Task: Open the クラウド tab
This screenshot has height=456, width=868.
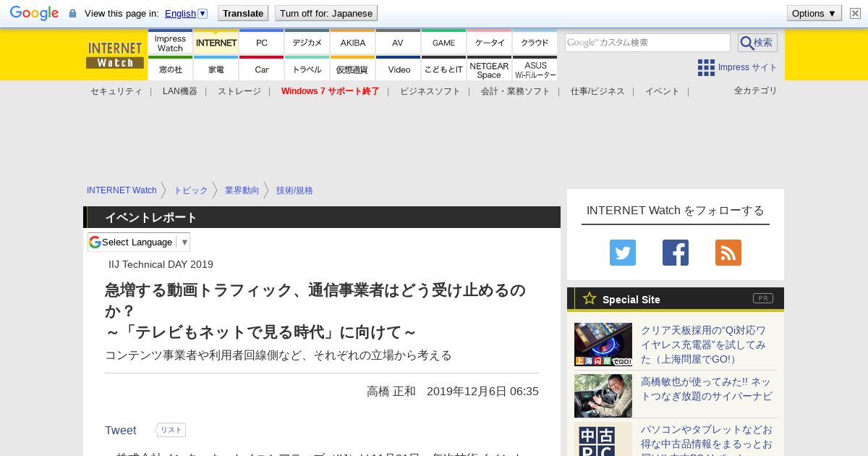Action: pyautogui.click(x=535, y=43)
